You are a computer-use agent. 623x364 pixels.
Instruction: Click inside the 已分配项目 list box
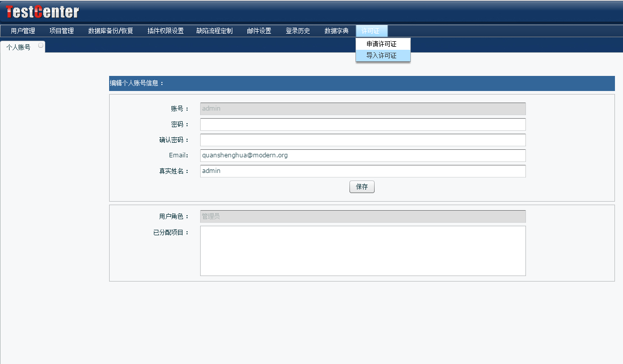click(363, 251)
